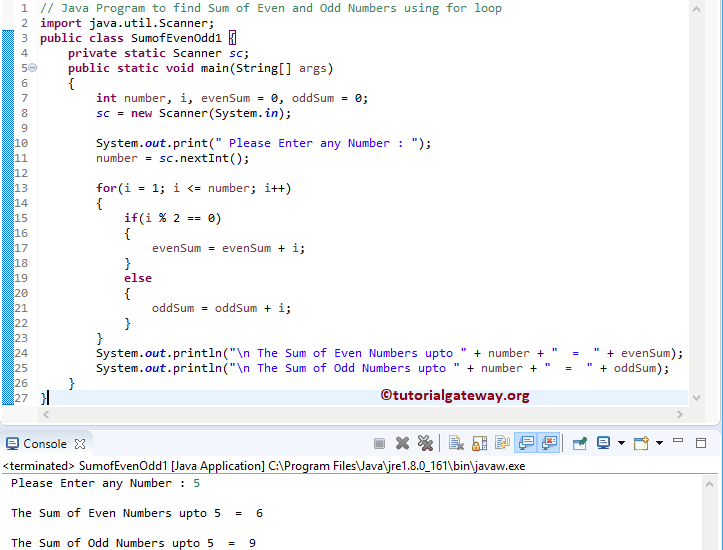Click 'Scanner(System.in)' on line 8
Viewport: 723px width, 550px height.
tap(220, 113)
